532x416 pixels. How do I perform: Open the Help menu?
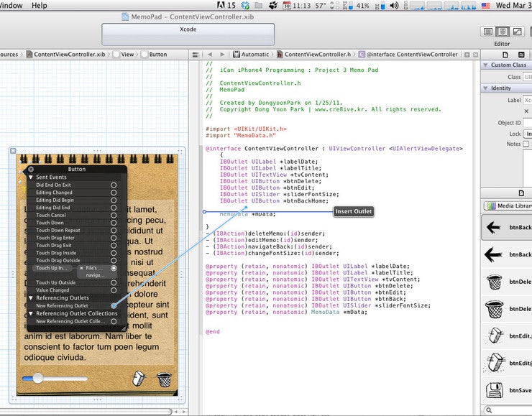click(40, 5)
